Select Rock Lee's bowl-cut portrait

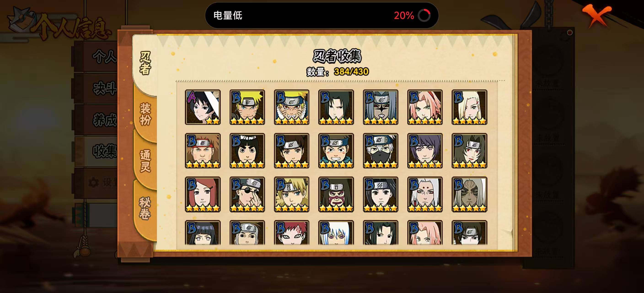[x=247, y=151]
